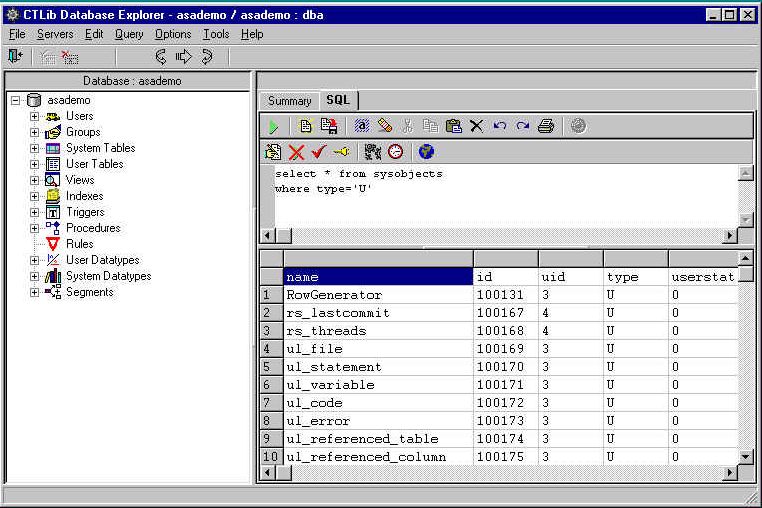Click the hand-on-document icon in second SQL toolbar

coord(273,152)
